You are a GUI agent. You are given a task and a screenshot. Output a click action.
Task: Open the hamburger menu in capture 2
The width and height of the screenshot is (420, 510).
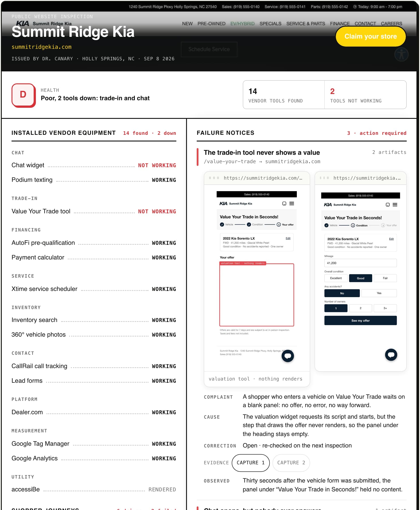395,205
